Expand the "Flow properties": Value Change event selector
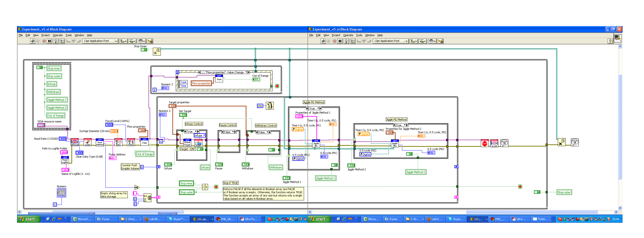The image size is (644, 238). pyautogui.click(x=224, y=72)
